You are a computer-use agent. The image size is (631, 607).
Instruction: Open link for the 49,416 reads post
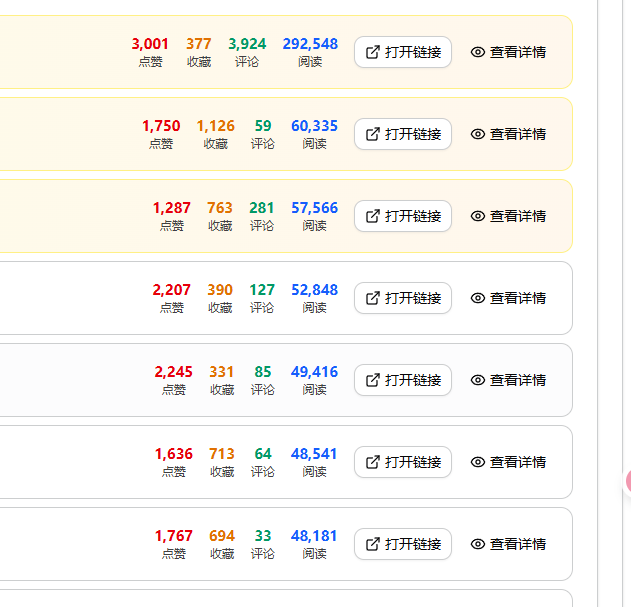(x=403, y=380)
